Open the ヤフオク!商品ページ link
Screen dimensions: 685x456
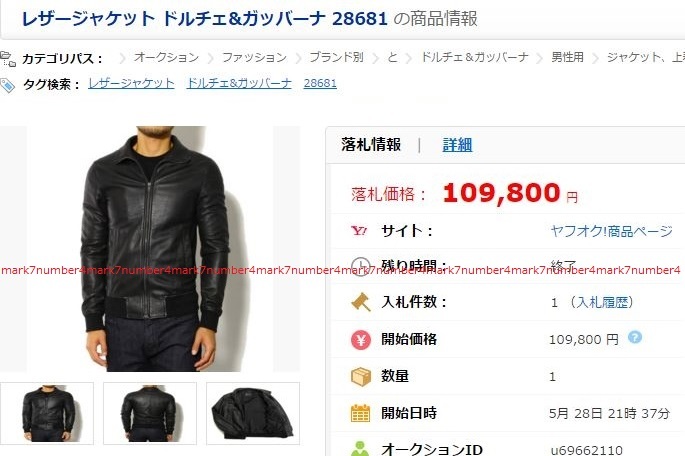coord(611,231)
